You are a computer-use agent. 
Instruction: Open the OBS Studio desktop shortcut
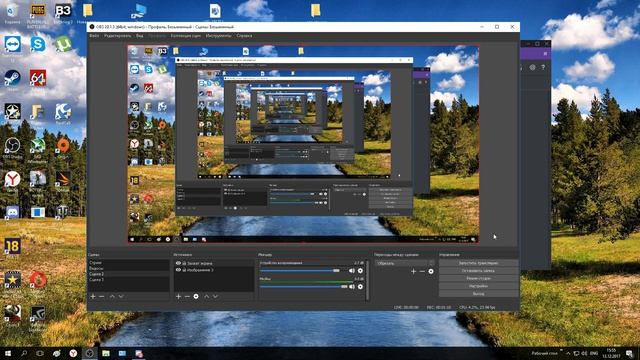(x=12, y=146)
